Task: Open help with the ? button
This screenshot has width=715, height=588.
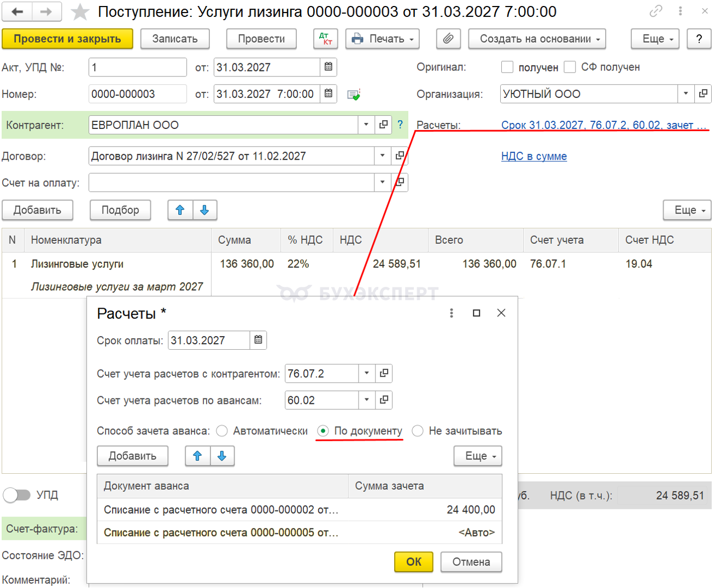Action: point(699,39)
